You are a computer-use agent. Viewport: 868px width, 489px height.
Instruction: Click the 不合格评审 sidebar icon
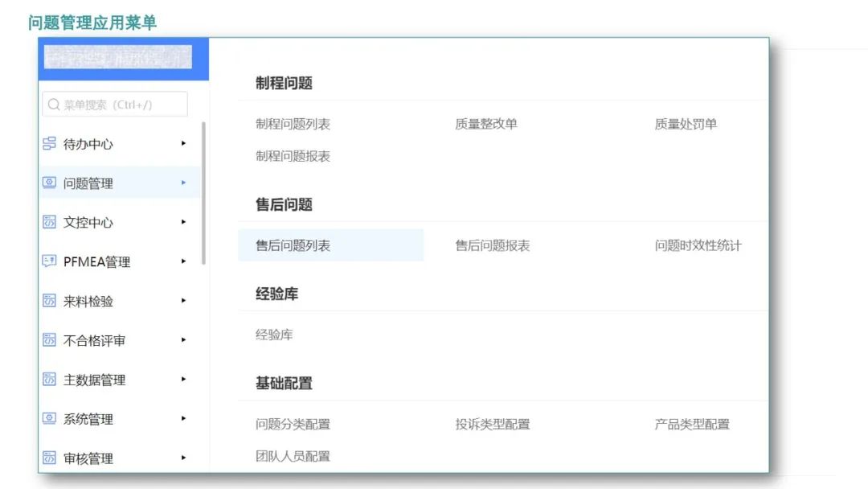pos(49,340)
